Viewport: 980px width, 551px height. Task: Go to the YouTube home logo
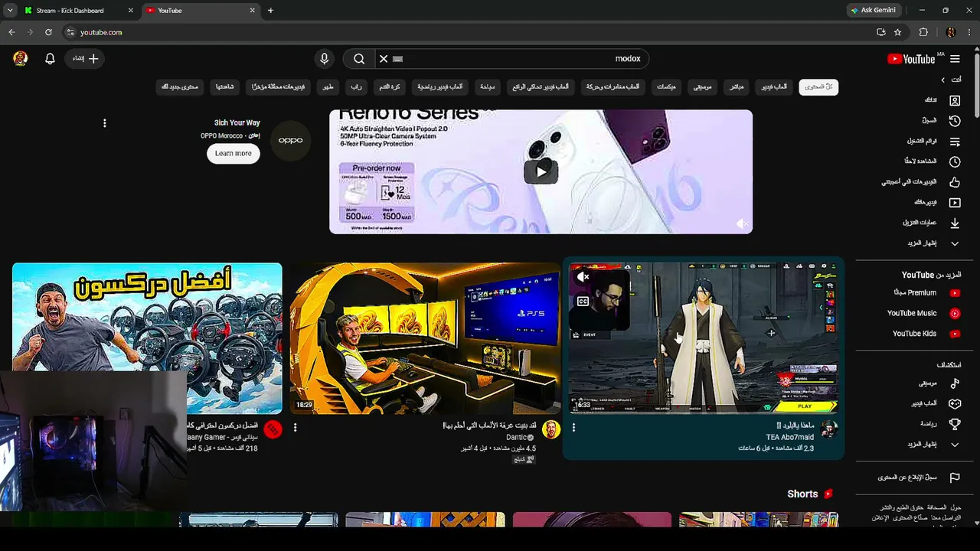tap(911, 59)
